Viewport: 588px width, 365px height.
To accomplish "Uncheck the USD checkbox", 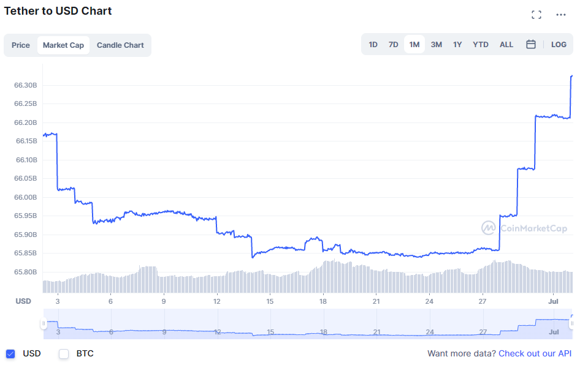I will (10, 353).
